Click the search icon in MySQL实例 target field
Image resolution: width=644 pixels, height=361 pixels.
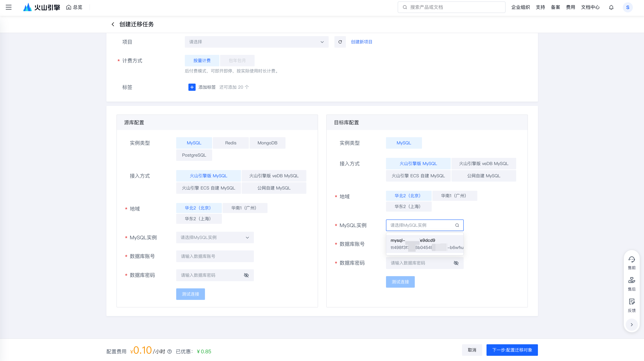click(x=457, y=225)
